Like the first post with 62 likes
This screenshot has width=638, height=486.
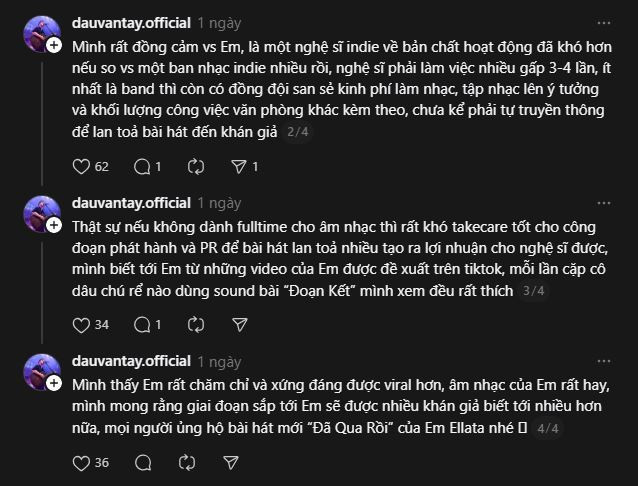click(81, 166)
